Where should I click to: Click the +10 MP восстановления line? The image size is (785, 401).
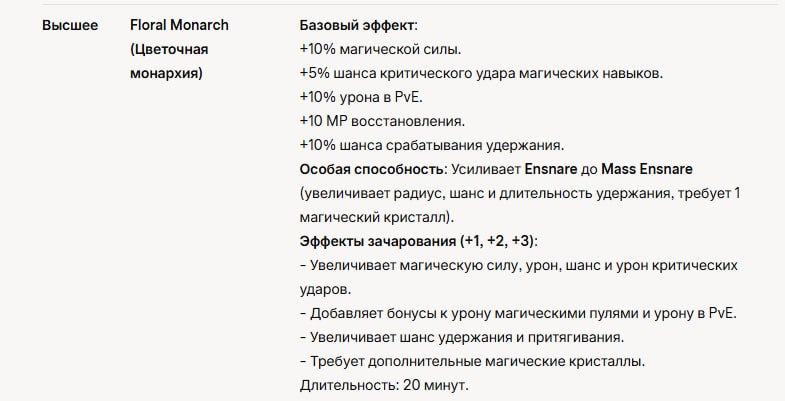tap(382, 121)
